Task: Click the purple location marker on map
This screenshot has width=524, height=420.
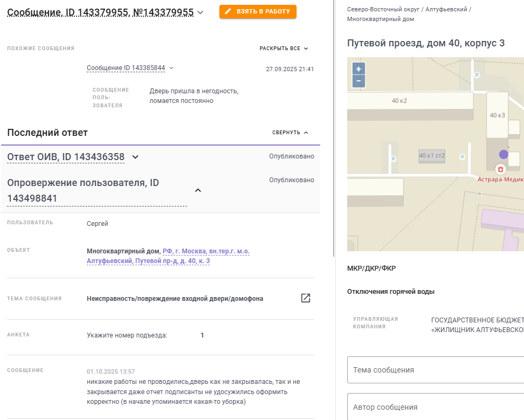Action: [504, 154]
